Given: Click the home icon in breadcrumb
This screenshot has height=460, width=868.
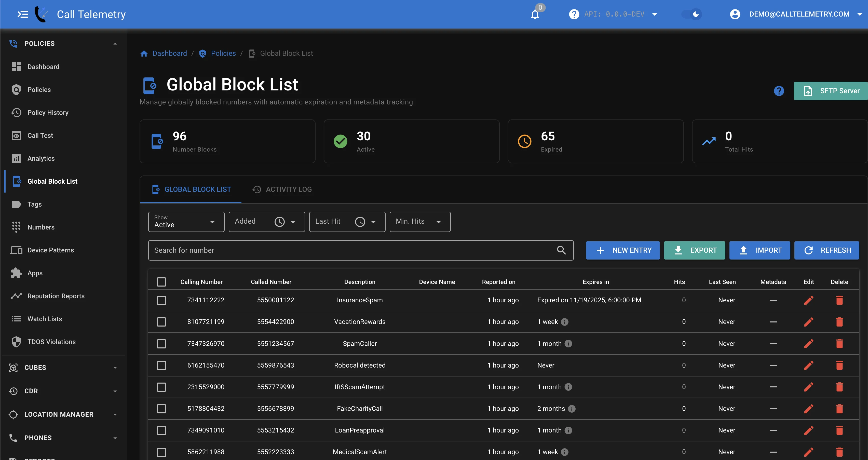Looking at the screenshot, I should tap(144, 53).
